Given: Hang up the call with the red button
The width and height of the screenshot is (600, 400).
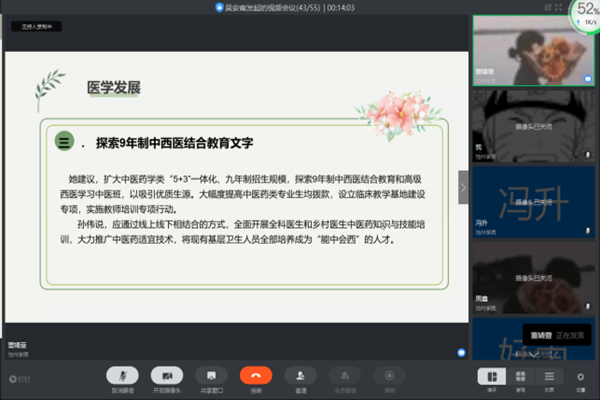Looking at the screenshot, I should tap(256, 375).
